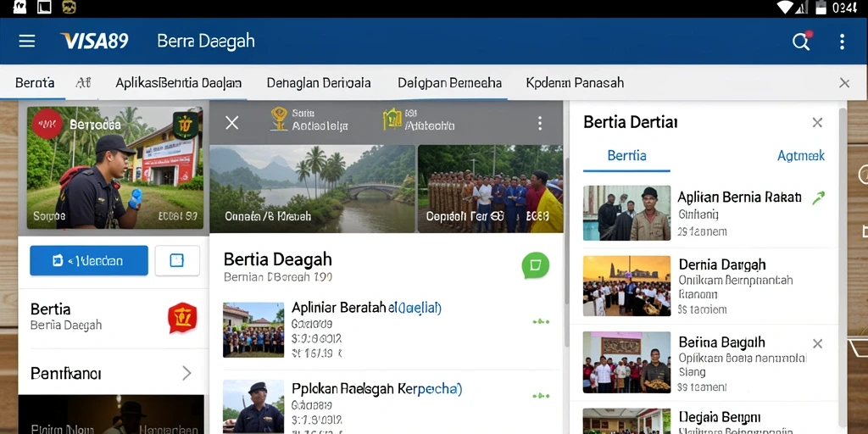This screenshot has width=868, height=434.
Task: Click green arrow beside Aplitan Bernia Rakati
Action: point(818,198)
